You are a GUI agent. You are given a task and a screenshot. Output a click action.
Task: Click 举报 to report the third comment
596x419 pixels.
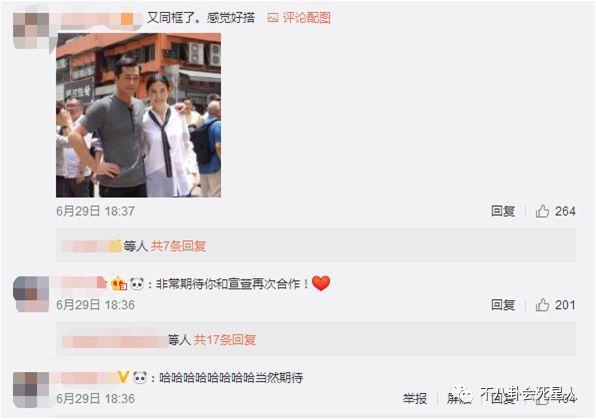click(x=415, y=399)
